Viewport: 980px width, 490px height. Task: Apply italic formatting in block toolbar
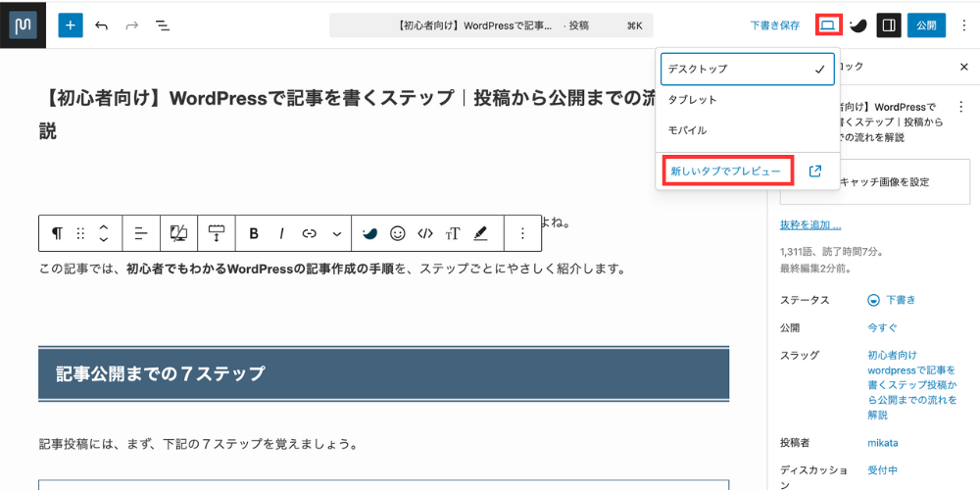pyautogui.click(x=281, y=233)
